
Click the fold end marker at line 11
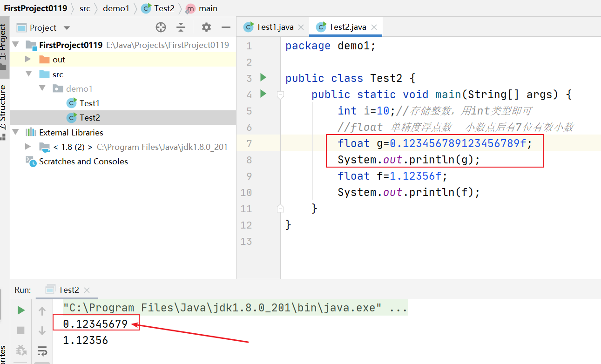pyautogui.click(x=280, y=208)
